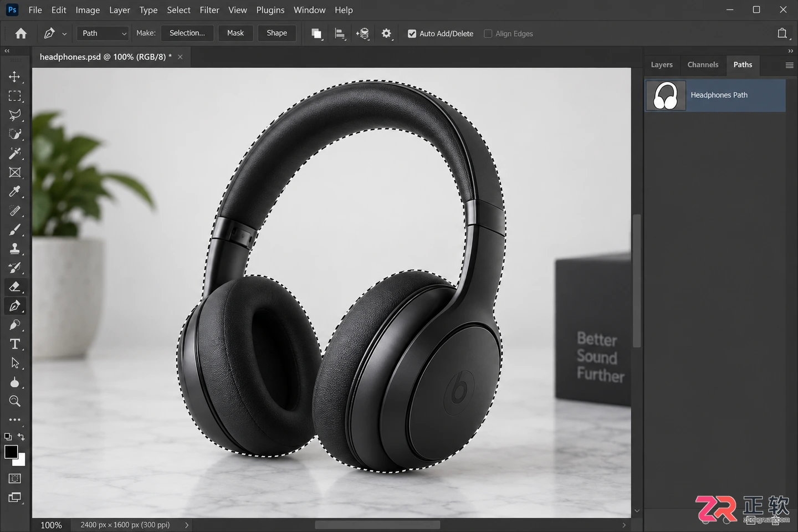Activate the Eraser tool
This screenshot has height=532, width=798.
pos(14,287)
